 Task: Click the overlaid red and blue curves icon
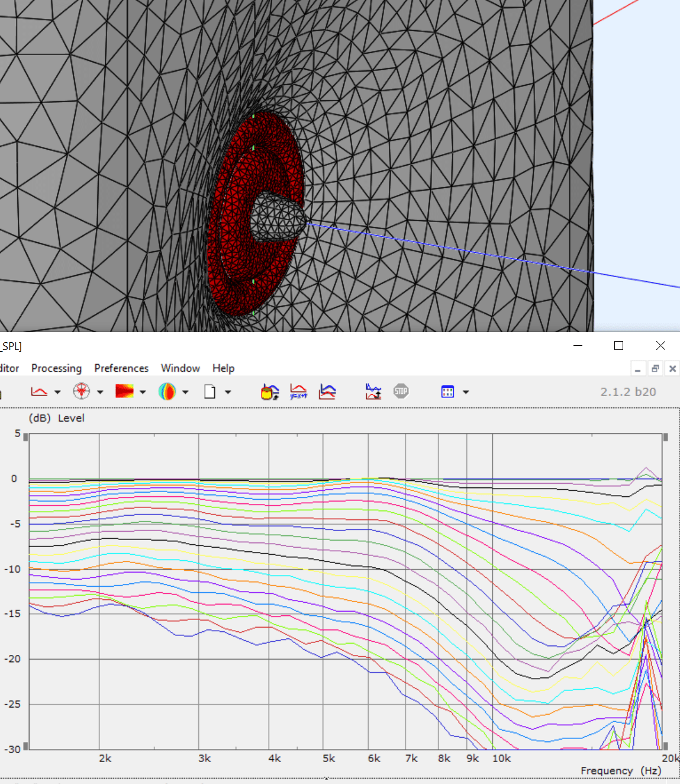[327, 391]
